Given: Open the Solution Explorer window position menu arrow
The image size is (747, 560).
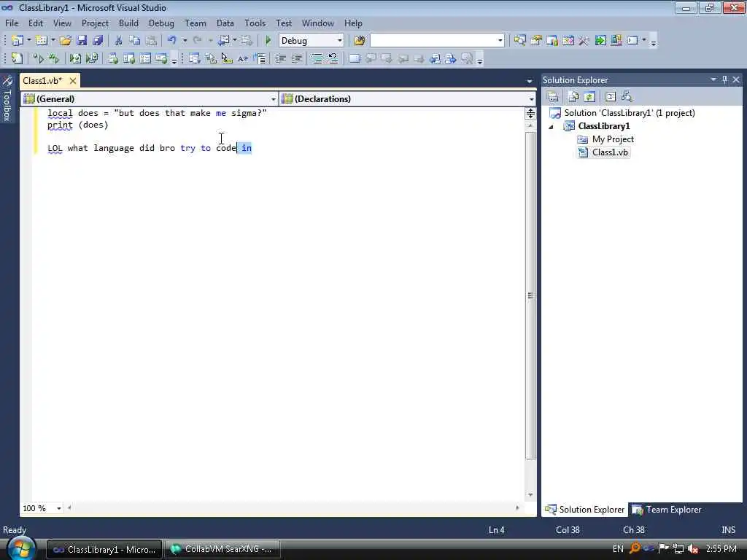Looking at the screenshot, I should coord(713,79).
